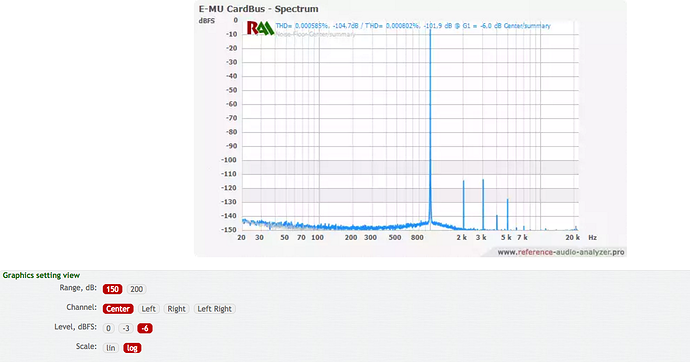
Task: Set level to 0 dBFS
Action: click(108, 328)
